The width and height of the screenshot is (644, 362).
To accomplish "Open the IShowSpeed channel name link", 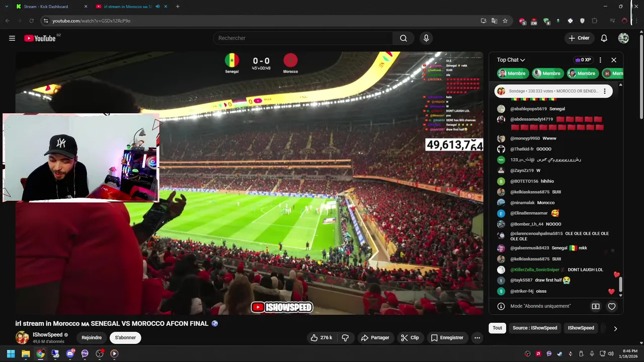I will click(x=48, y=335).
